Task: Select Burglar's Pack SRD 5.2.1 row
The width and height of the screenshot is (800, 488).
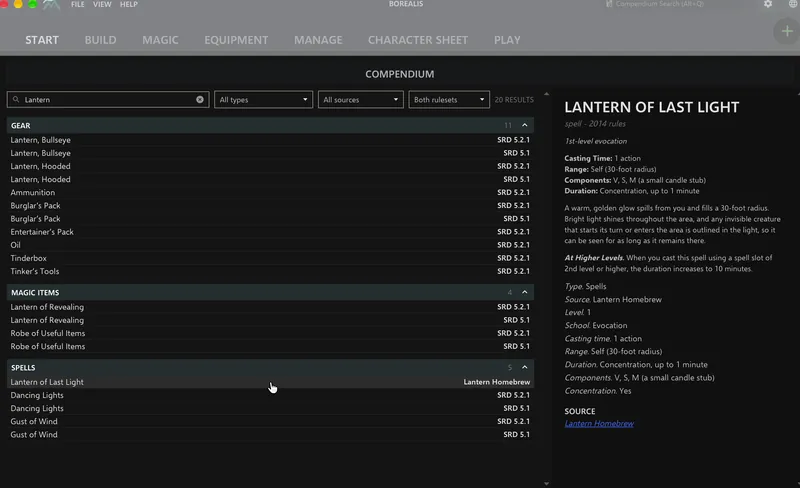Action: point(270,206)
